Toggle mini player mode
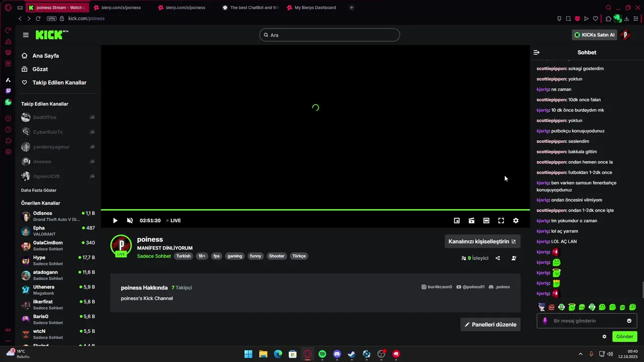Viewport: 644px width, 362px height. 457,220
